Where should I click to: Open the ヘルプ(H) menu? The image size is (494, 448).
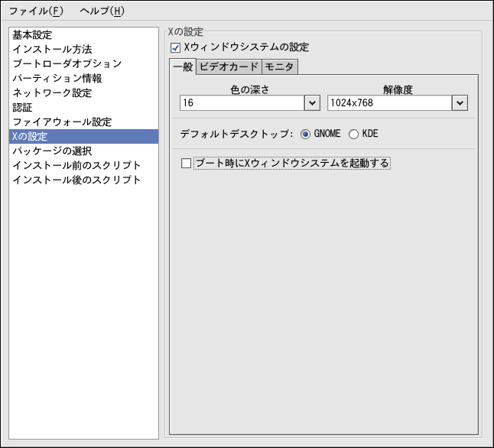[102, 11]
